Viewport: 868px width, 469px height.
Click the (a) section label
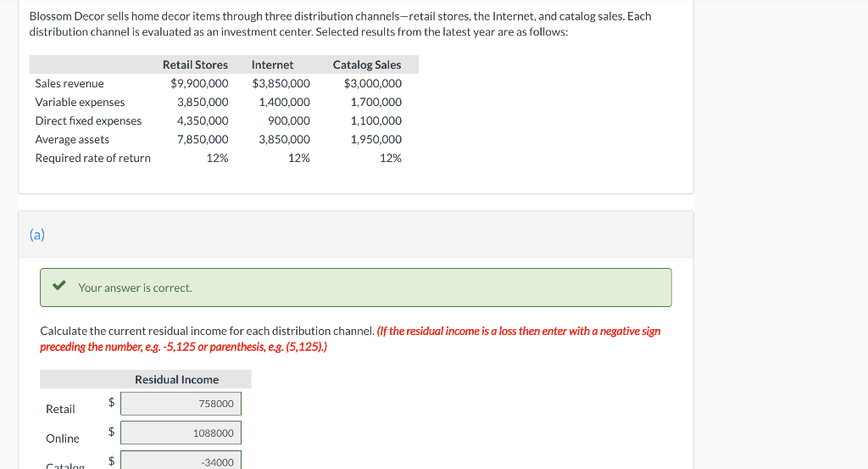[37, 235]
